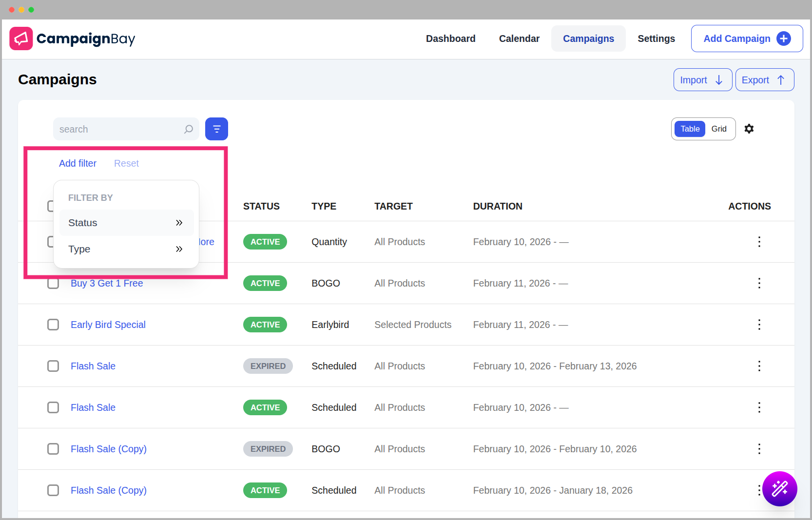
Task: Type in the search input field
Action: (x=117, y=129)
